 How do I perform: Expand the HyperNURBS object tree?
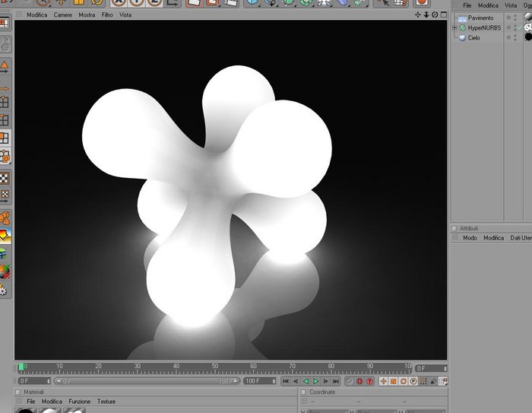tap(454, 28)
